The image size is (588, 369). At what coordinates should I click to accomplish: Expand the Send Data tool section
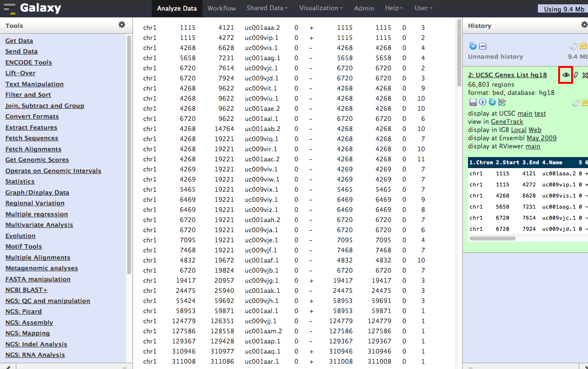coord(21,52)
